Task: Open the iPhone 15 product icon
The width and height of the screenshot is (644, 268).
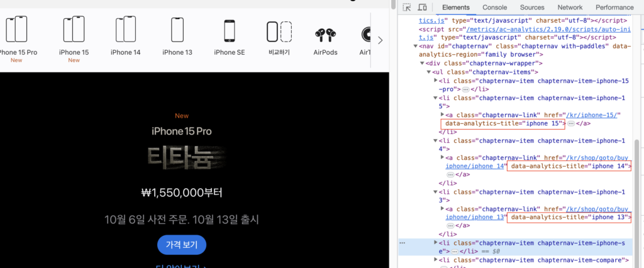Action: point(74,29)
